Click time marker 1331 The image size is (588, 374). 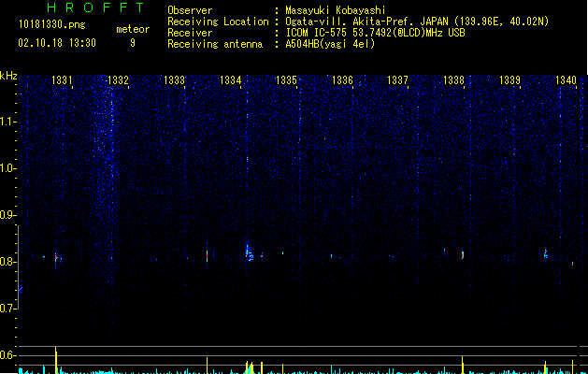point(62,79)
